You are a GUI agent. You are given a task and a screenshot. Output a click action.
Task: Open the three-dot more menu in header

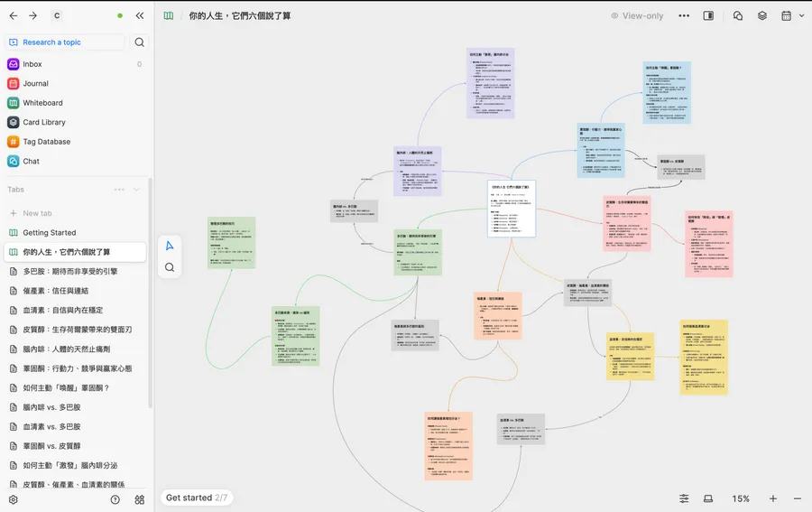pyautogui.click(x=684, y=16)
